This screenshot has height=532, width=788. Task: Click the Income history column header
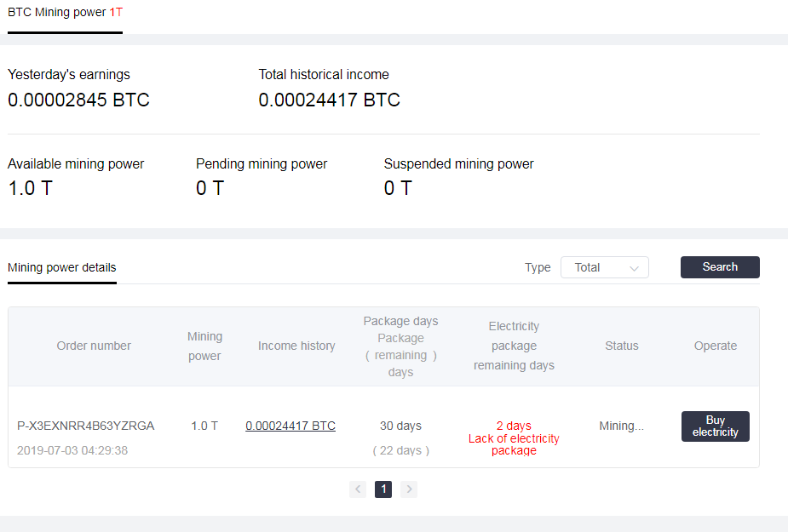coord(296,346)
